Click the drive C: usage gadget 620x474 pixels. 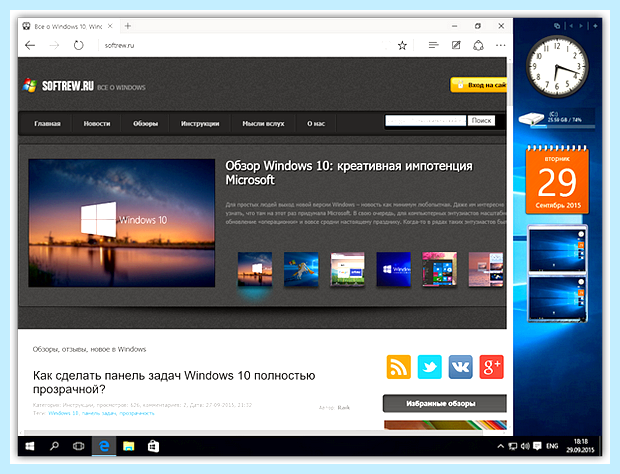(556, 119)
